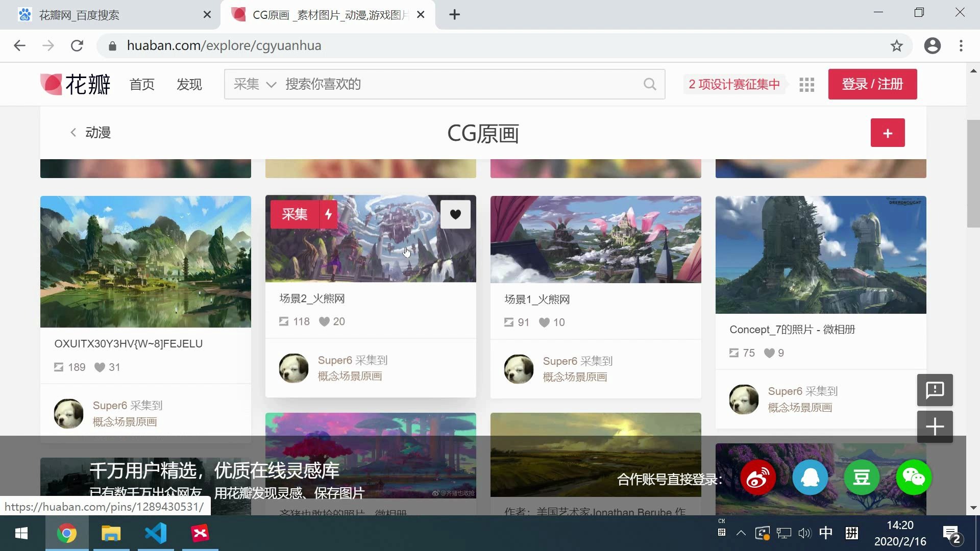Click the search magnifier icon
Viewport: 980px width, 551px height.
(x=649, y=84)
